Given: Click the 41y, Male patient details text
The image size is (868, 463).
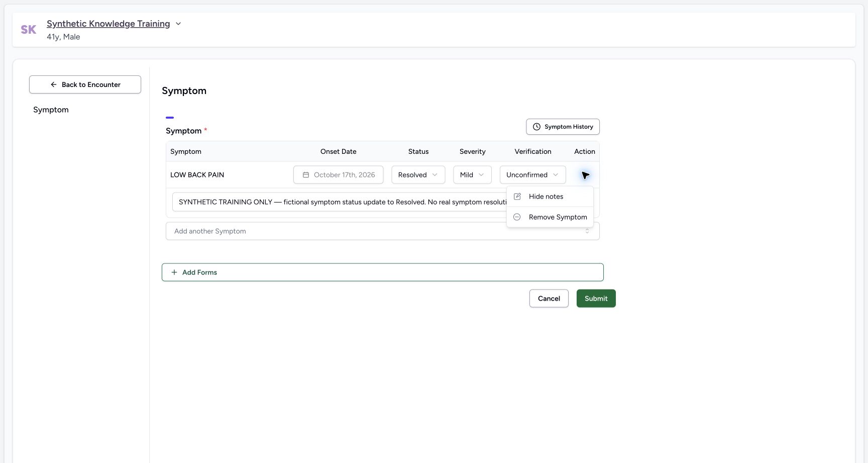Looking at the screenshot, I should click(63, 37).
